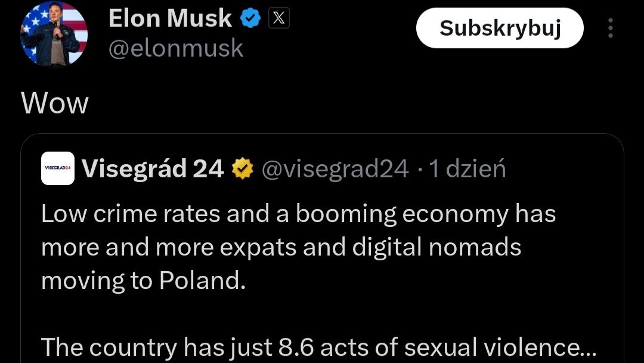Click the "The country has just" text
Screen dimensions: 644x363
156,347
